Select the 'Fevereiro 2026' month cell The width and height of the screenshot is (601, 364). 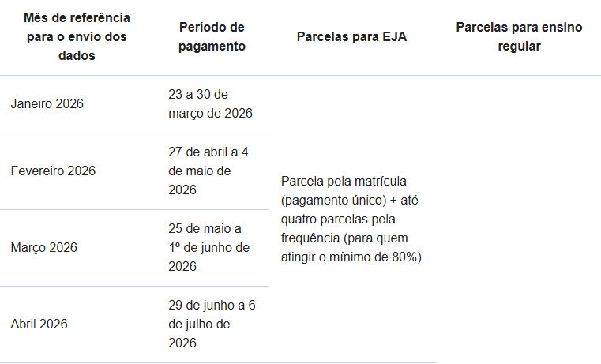click(53, 171)
